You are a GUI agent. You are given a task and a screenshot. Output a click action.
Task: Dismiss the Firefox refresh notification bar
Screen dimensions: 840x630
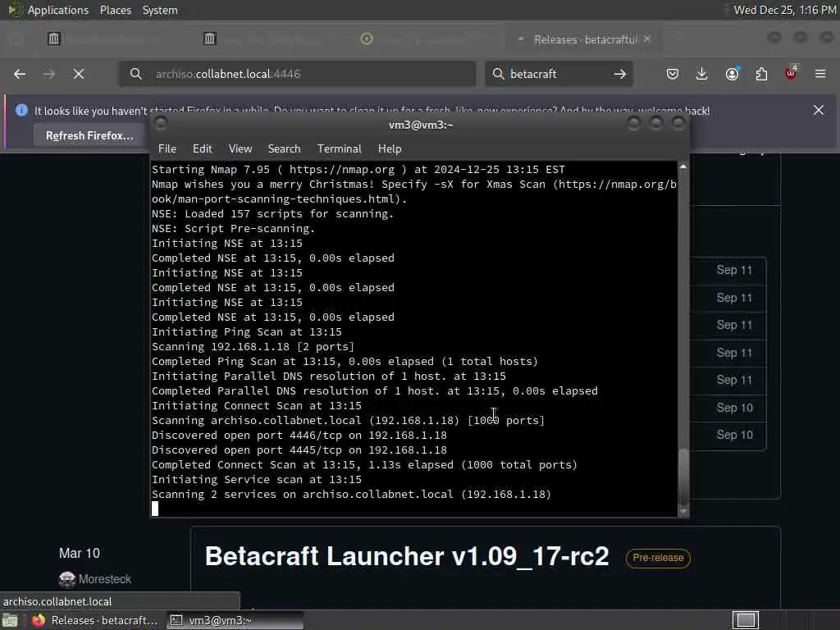pyautogui.click(x=819, y=110)
